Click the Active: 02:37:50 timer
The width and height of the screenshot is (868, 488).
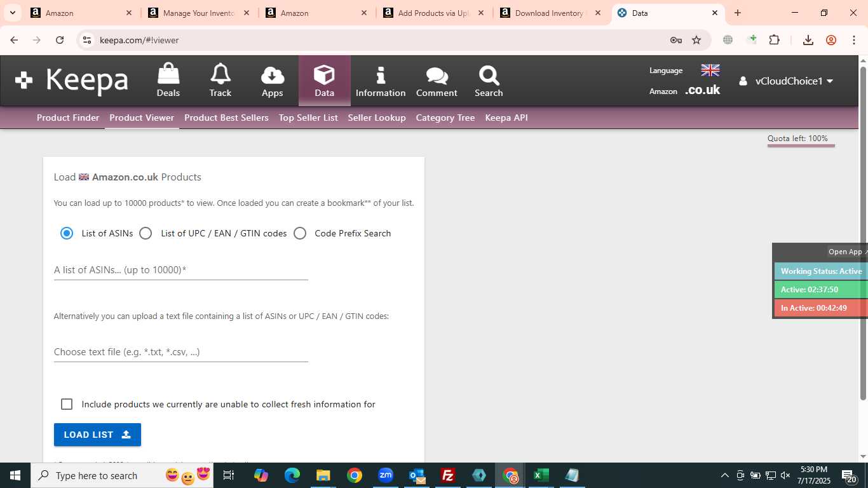click(x=821, y=290)
